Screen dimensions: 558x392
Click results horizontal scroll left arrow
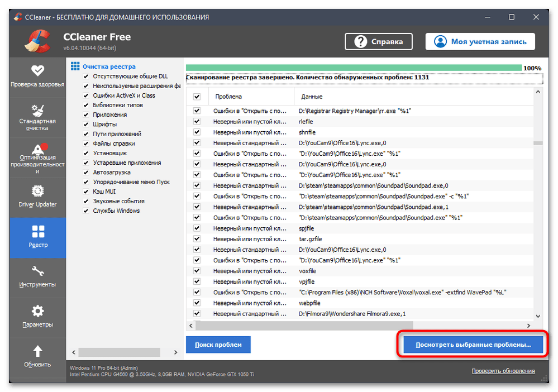click(190, 326)
